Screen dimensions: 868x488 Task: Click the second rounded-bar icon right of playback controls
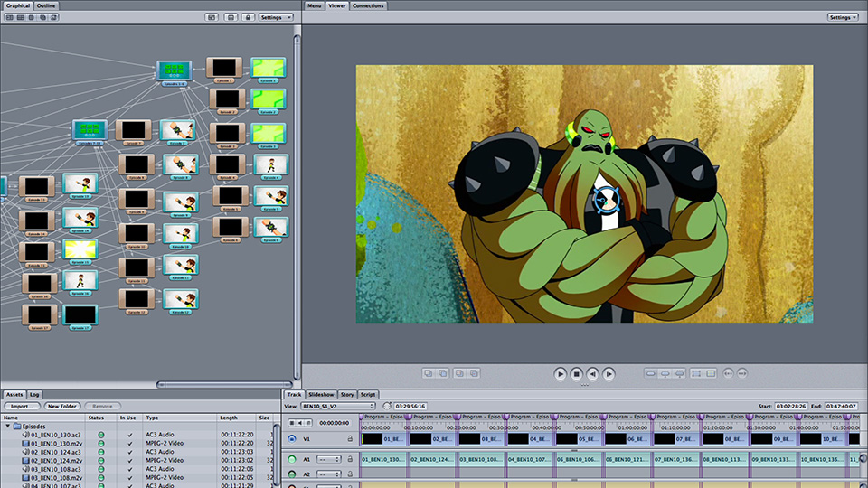tap(665, 373)
